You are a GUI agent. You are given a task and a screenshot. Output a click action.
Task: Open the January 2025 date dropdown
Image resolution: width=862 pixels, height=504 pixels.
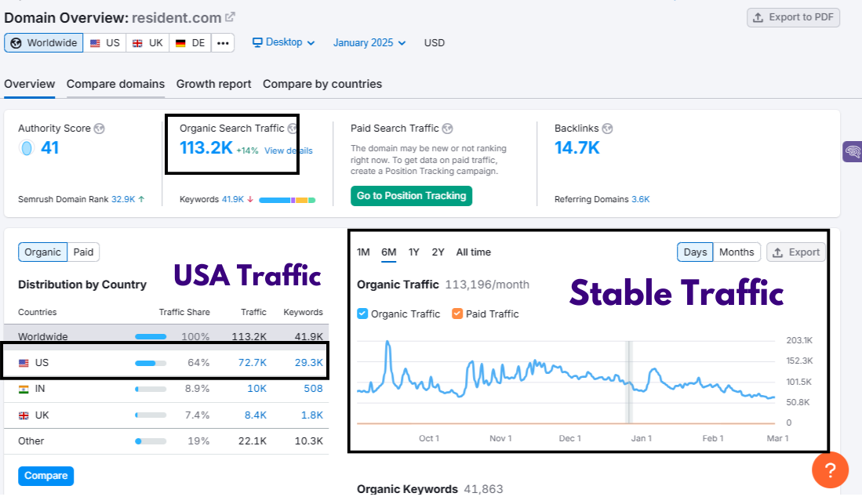click(x=369, y=43)
